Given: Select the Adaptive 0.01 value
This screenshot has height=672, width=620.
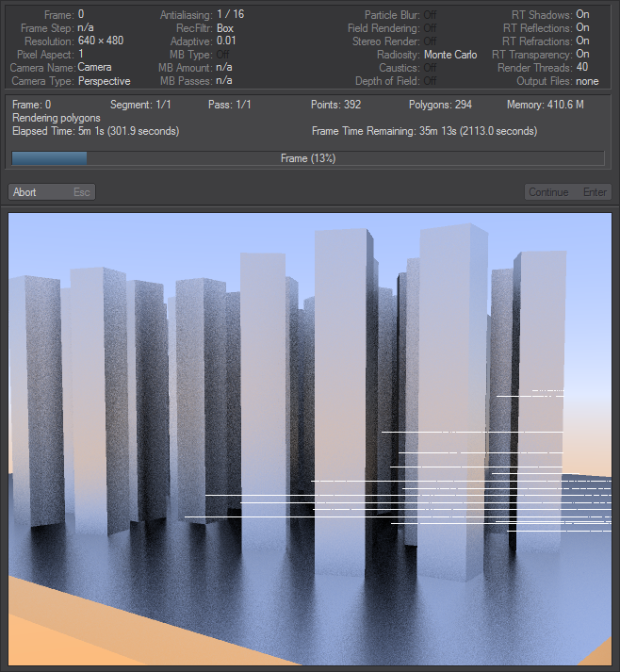Looking at the screenshot, I should [227, 41].
